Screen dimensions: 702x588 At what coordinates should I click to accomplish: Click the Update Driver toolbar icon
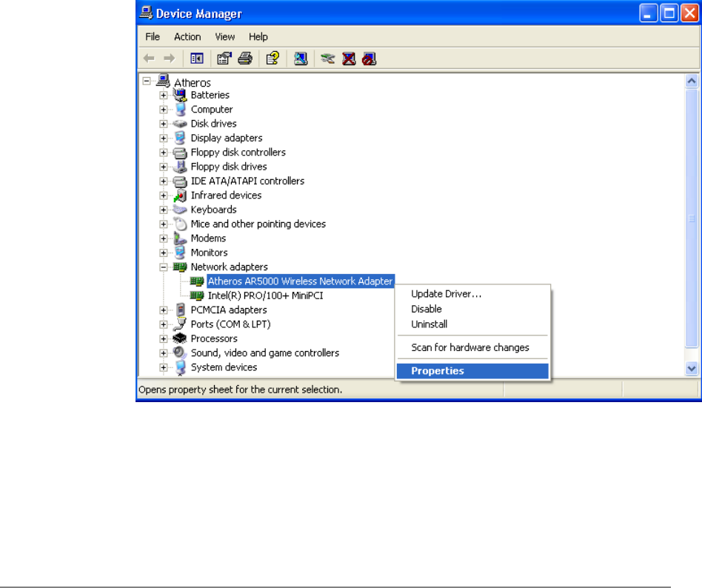point(328,59)
